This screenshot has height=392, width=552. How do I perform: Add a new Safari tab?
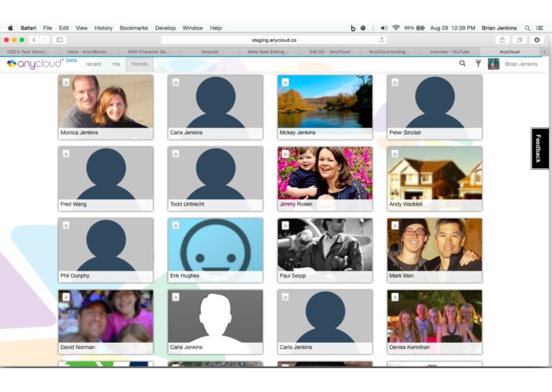tap(544, 52)
